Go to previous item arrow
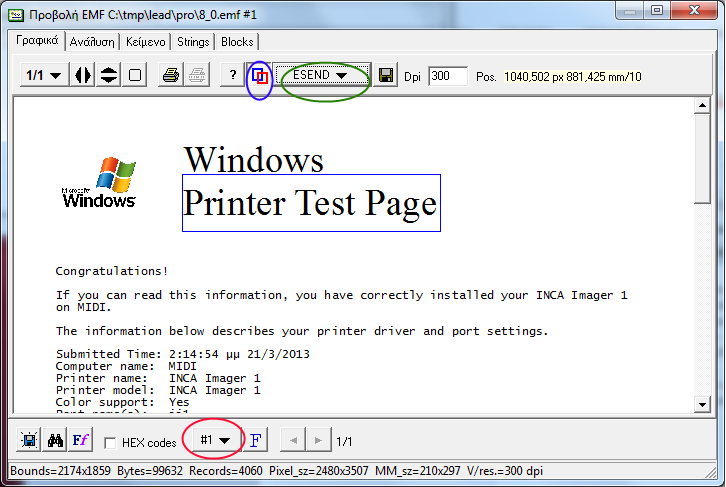726x487 pixels. (x=293, y=440)
